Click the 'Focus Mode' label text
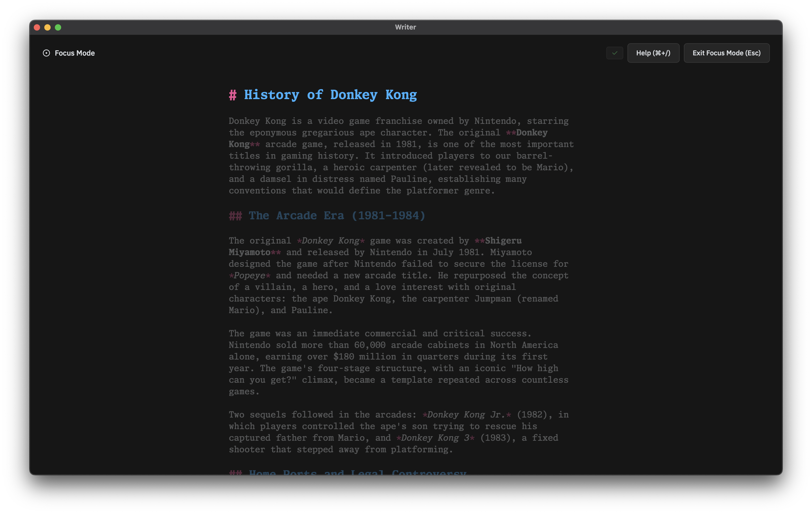This screenshot has height=514, width=812. (x=75, y=53)
